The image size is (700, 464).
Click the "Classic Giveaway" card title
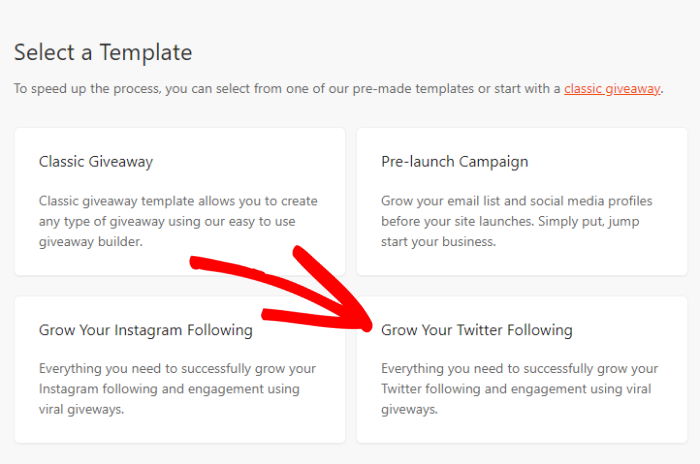coord(96,161)
